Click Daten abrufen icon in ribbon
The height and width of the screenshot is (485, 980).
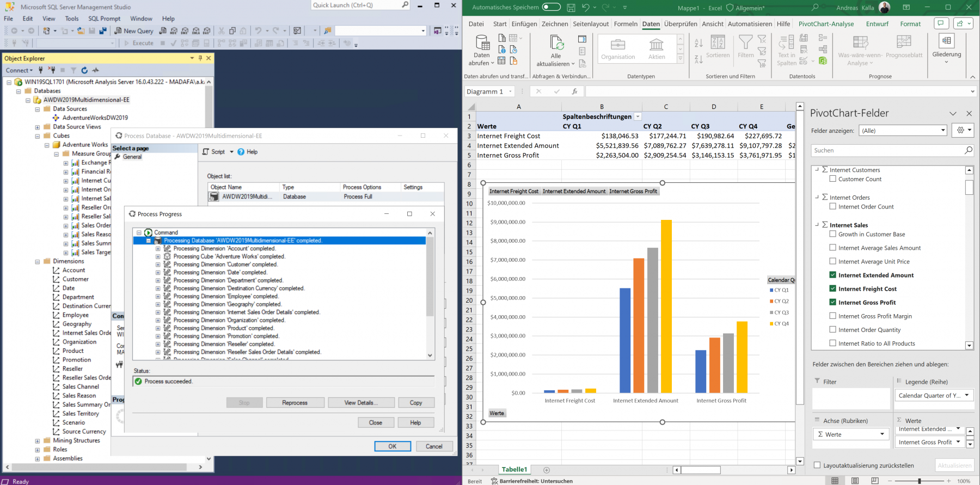(482, 42)
